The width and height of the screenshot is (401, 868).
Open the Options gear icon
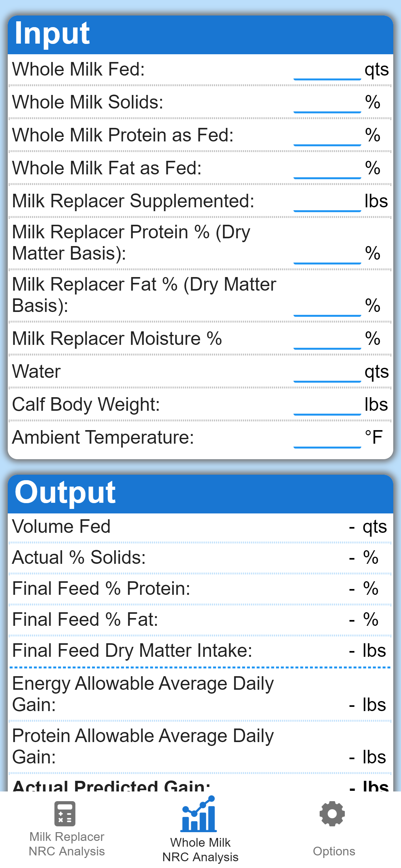click(332, 813)
